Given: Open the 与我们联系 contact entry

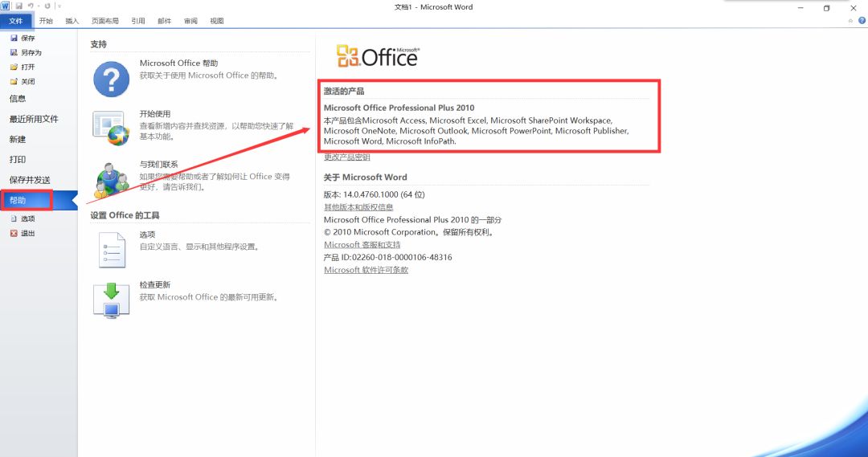Looking at the screenshot, I should tap(159, 165).
